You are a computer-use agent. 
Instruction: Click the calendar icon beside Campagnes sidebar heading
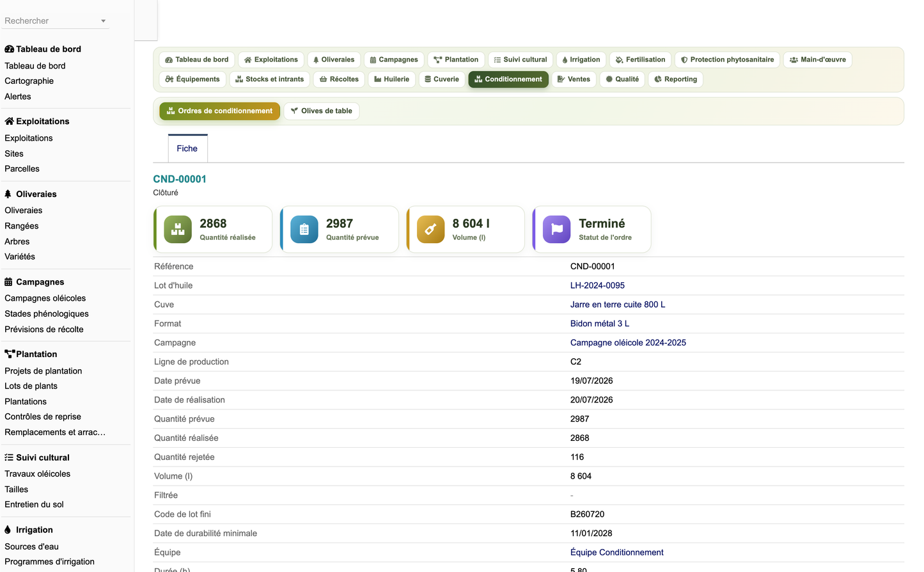pos(8,282)
